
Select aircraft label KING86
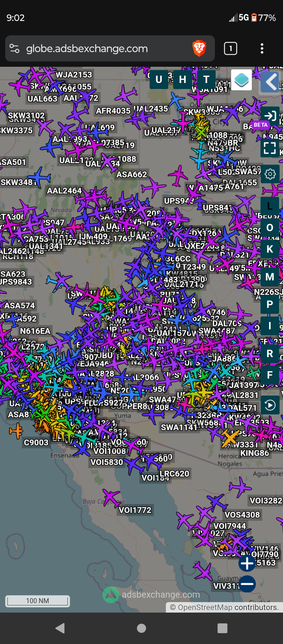click(x=255, y=453)
